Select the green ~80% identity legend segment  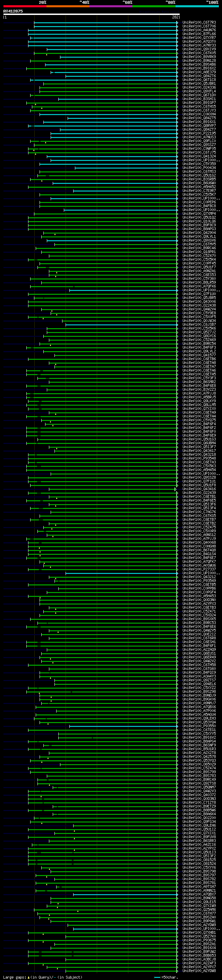(x=154, y=6)
